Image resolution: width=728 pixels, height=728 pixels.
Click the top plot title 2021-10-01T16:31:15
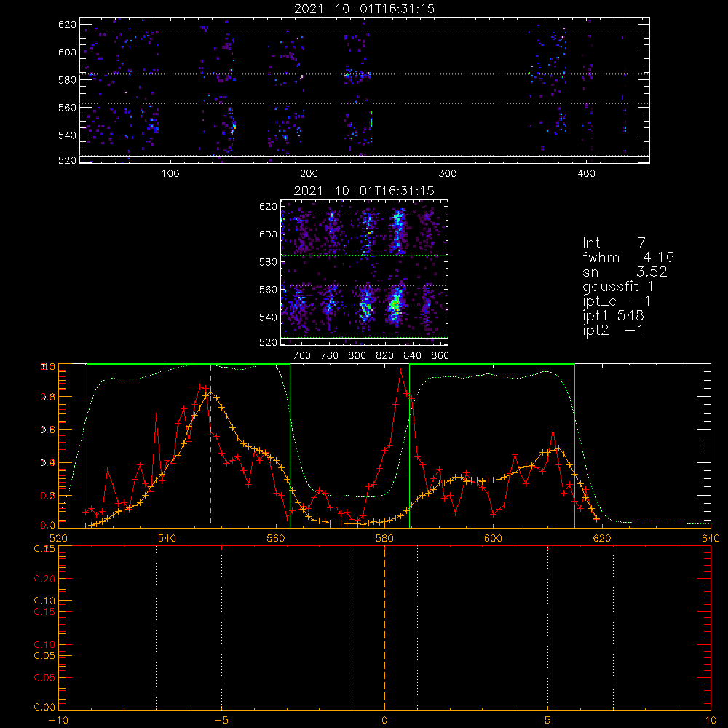(x=364, y=9)
